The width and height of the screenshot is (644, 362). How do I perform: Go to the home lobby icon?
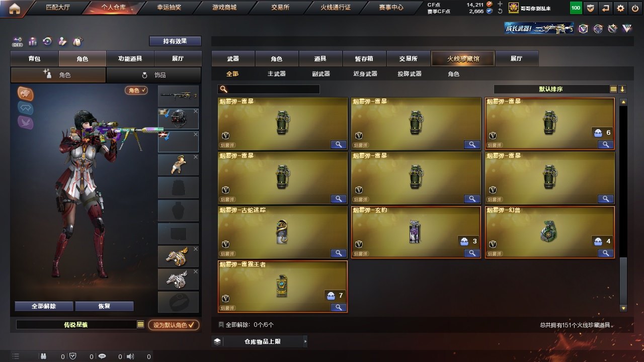click(15, 8)
